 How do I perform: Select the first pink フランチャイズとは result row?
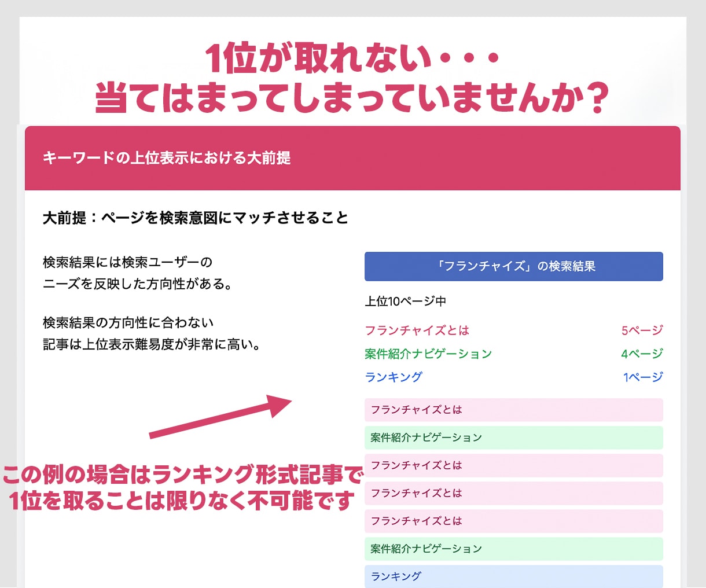click(x=513, y=410)
